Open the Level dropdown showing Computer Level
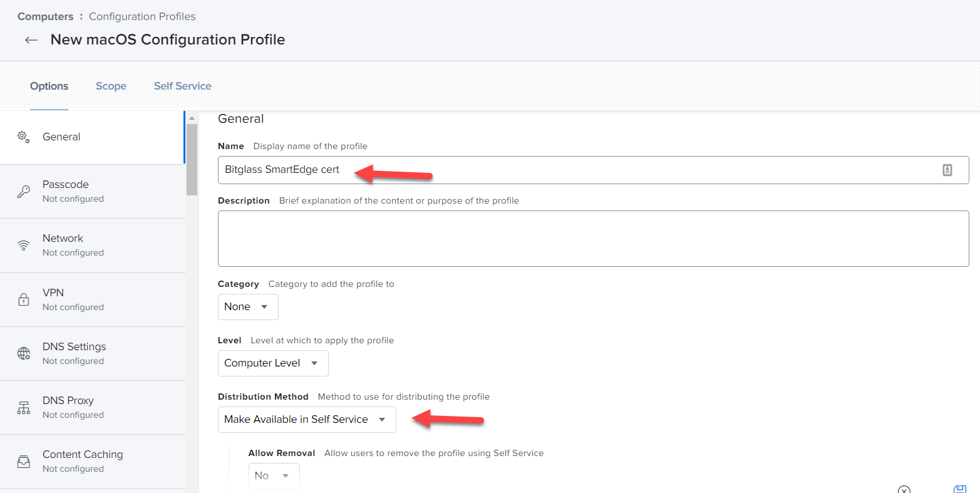This screenshot has width=980, height=493. [x=273, y=363]
